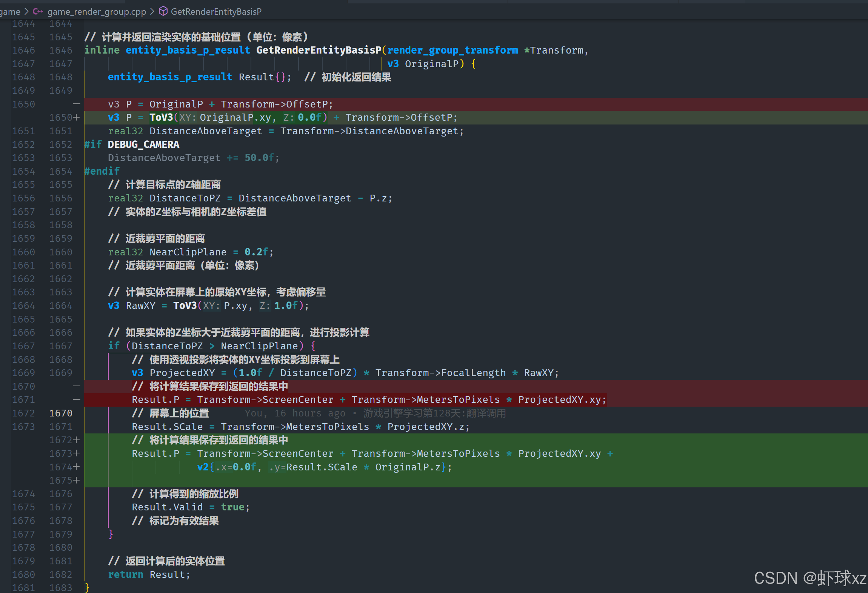Click plus marker beside added line 1675

[x=77, y=480]
